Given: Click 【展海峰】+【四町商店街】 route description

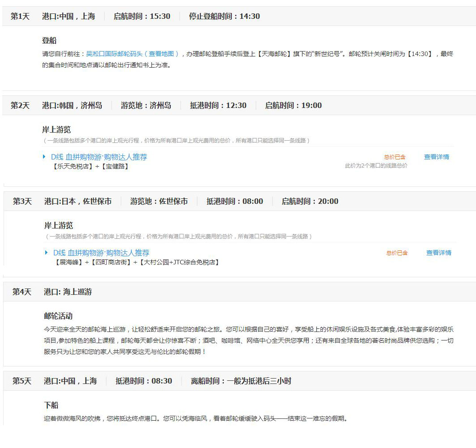Looking at the screenshot, I should point(137,262).
